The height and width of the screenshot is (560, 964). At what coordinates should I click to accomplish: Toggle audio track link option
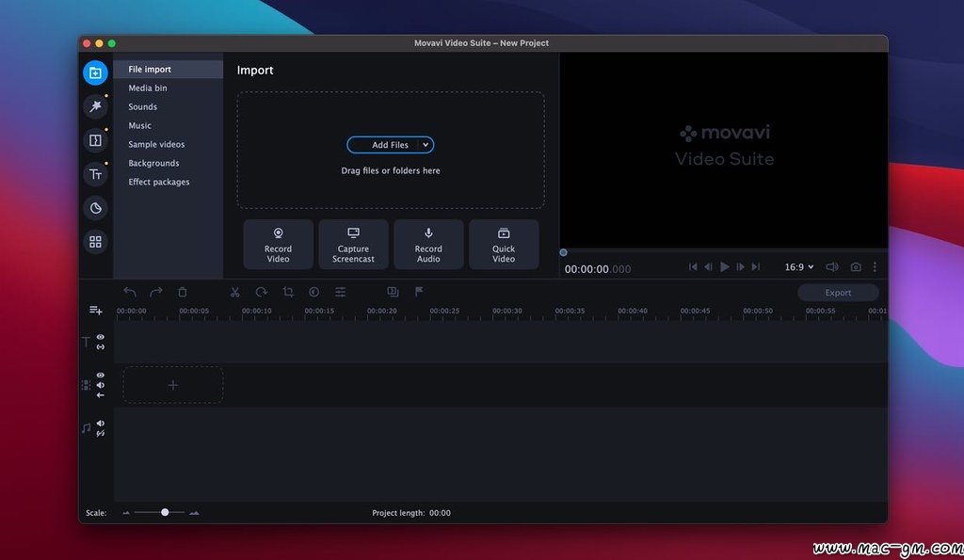tap(100, 433)
